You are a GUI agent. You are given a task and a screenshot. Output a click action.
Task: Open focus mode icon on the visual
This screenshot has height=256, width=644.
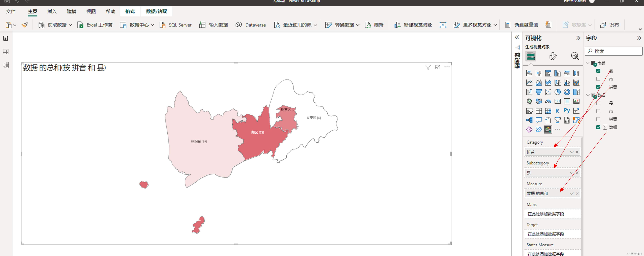[x=437, y=67]
